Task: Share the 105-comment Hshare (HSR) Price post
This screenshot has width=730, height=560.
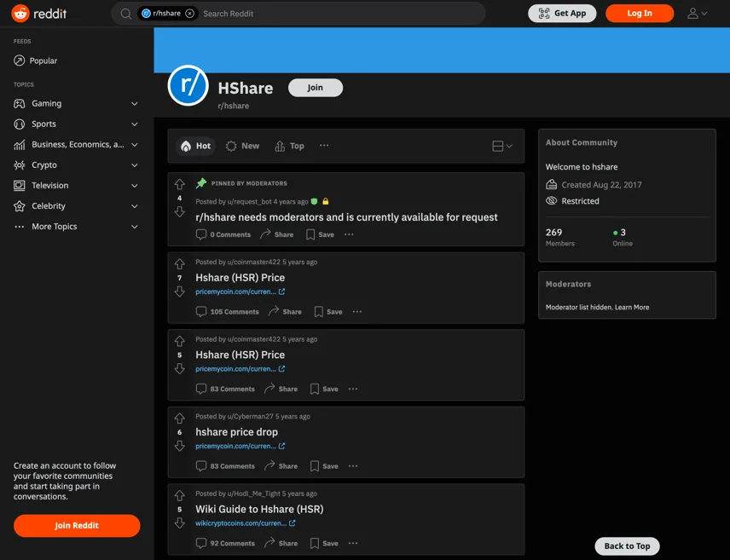Action: pyautogui.click(x=285, y=312)
